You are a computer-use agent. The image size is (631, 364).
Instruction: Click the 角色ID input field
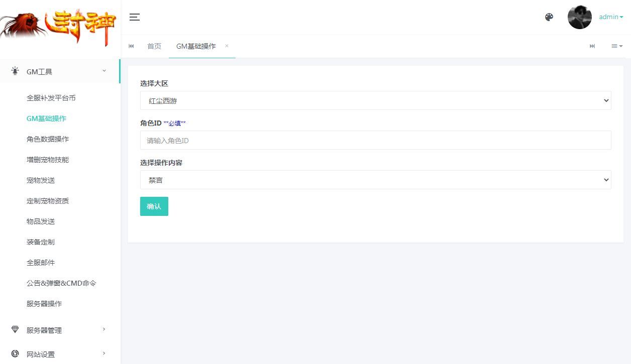[376, 140]
